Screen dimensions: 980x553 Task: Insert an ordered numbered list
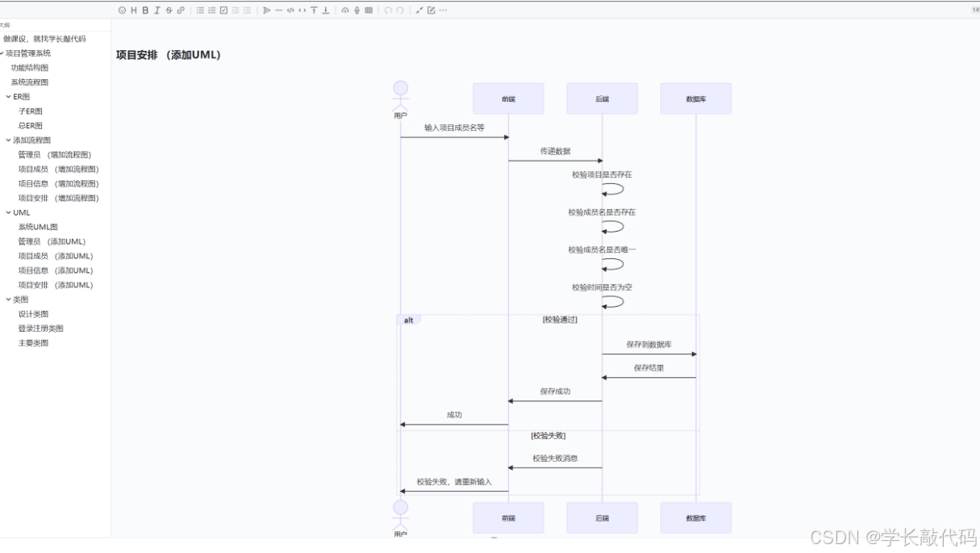click(212, 10)
